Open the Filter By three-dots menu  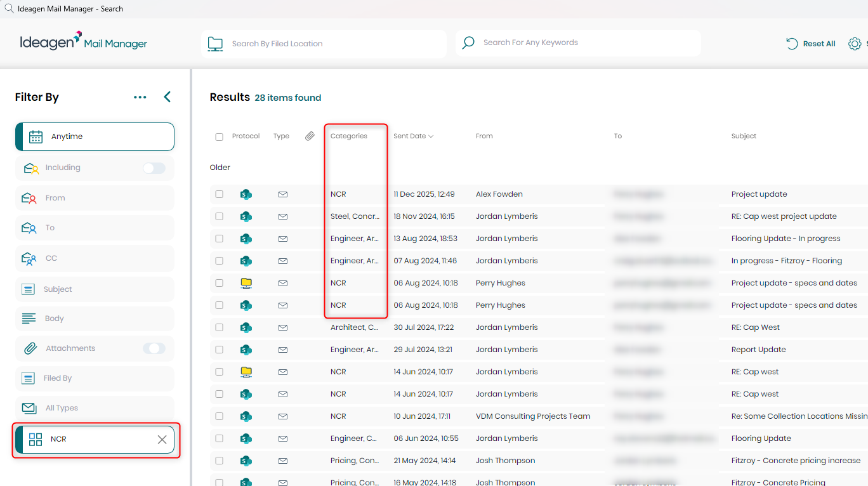[140, 97]
